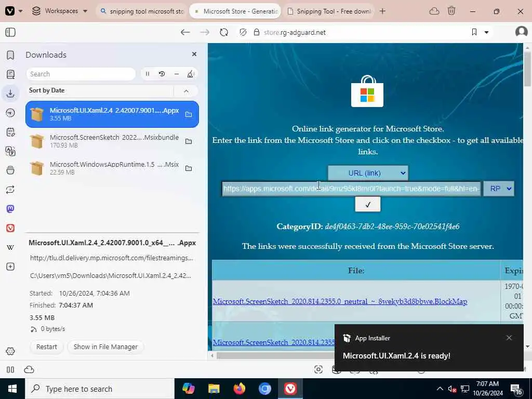Viewport: 532px width, 399px height.
Task: Open the Window panel icon
Action: [x=10, y=170]
